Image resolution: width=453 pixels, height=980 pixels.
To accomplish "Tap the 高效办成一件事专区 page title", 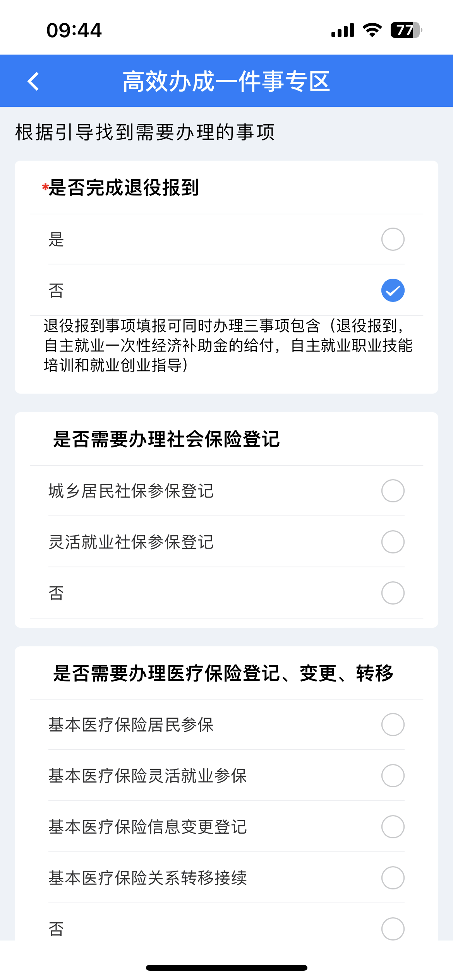I will pos(226,81).
